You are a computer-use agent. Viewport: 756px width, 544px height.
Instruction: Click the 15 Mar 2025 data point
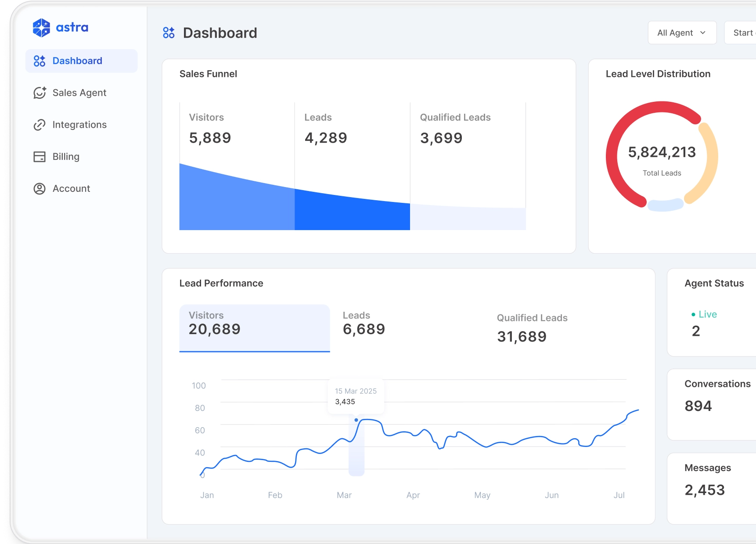(x=356, y=420)
